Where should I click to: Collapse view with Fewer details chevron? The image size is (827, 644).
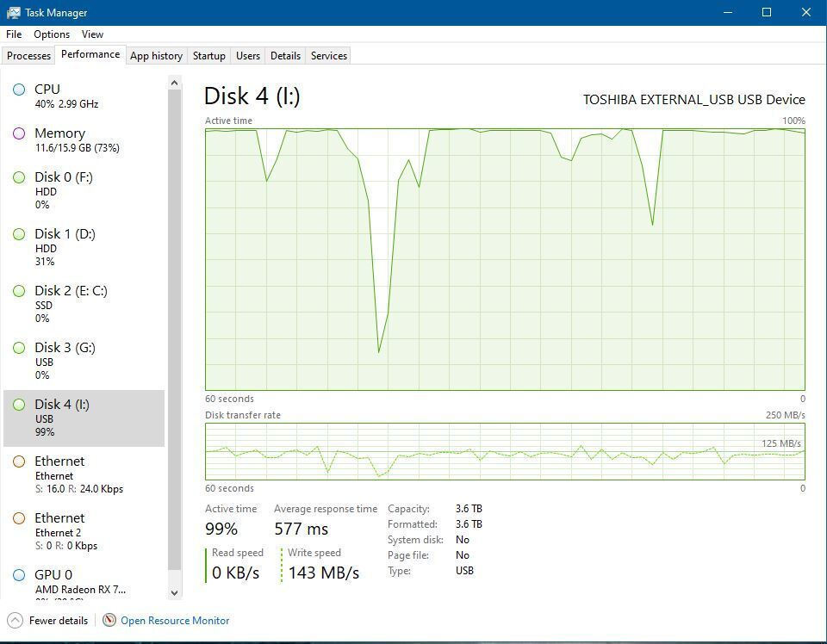16,620
